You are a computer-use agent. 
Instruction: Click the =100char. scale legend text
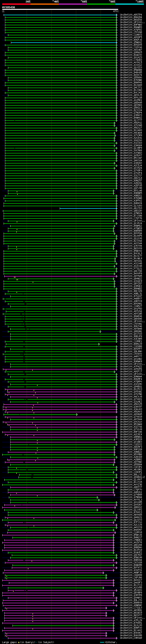coord(110,642)
